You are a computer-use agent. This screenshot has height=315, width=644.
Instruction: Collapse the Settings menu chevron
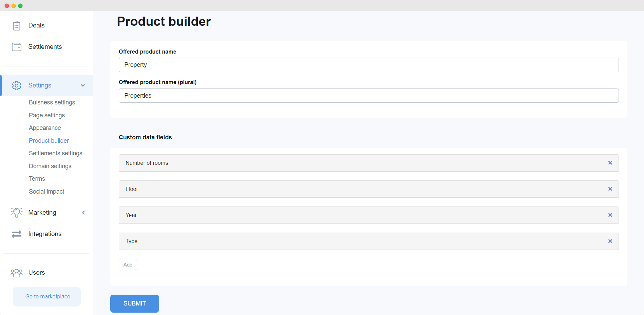pyautogui.click(x=83, y=85)
